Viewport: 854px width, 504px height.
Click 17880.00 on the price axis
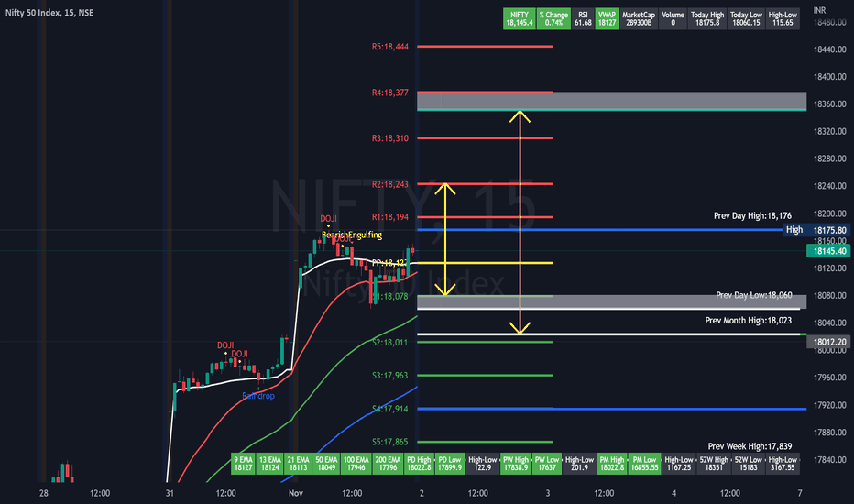pos(829,433)
